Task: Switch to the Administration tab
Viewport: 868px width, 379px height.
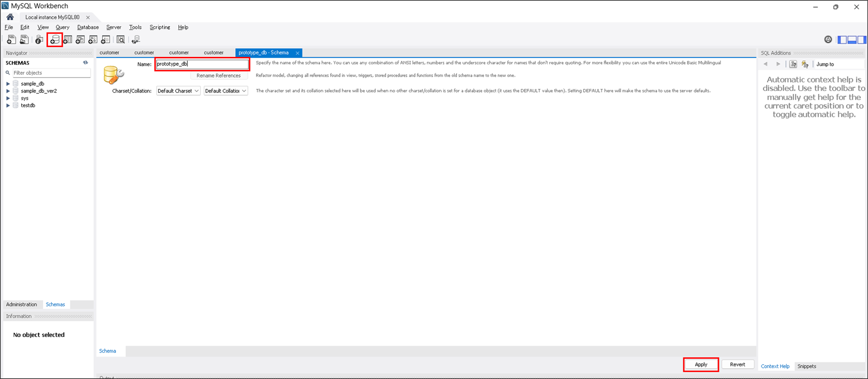Action: click(x=22, y=304)
